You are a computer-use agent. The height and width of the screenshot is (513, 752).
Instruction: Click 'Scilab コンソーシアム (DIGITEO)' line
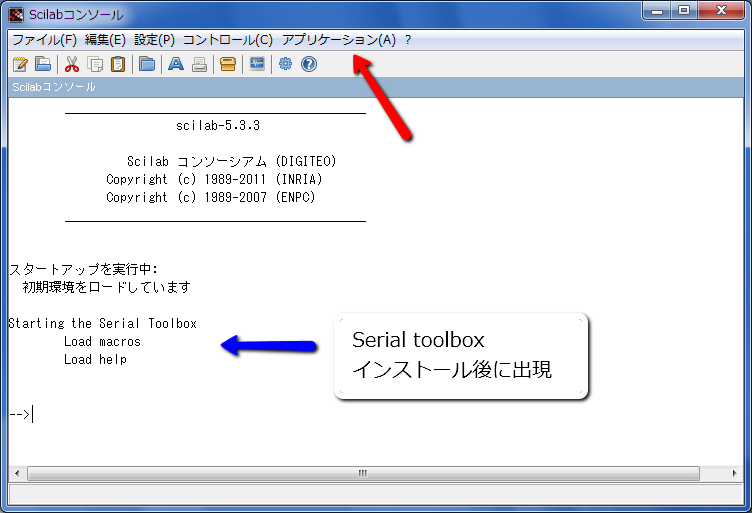click(232, 161)
